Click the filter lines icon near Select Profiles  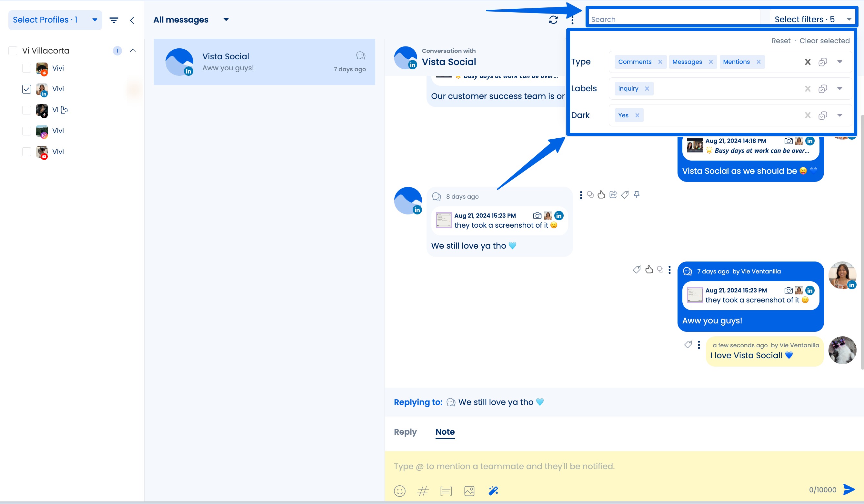(114, 20)
